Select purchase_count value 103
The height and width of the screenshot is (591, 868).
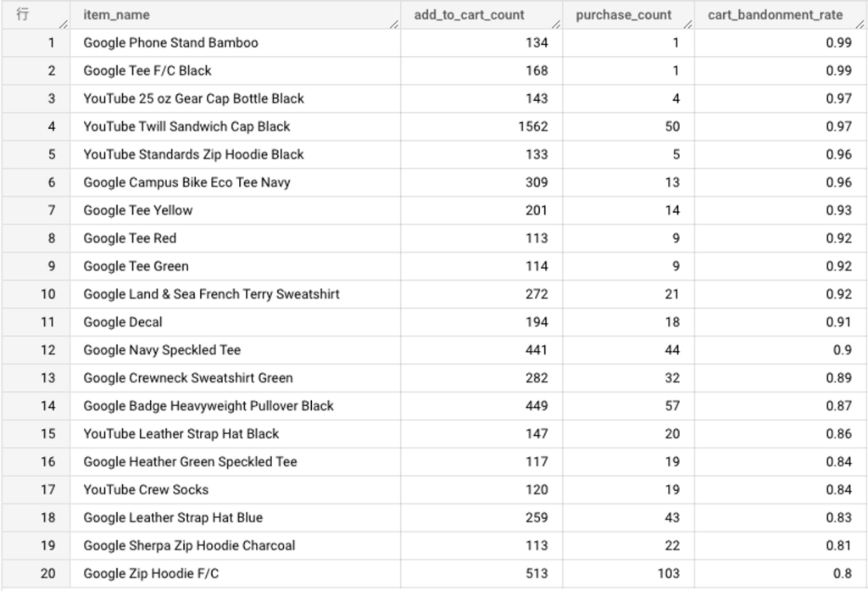628,573
